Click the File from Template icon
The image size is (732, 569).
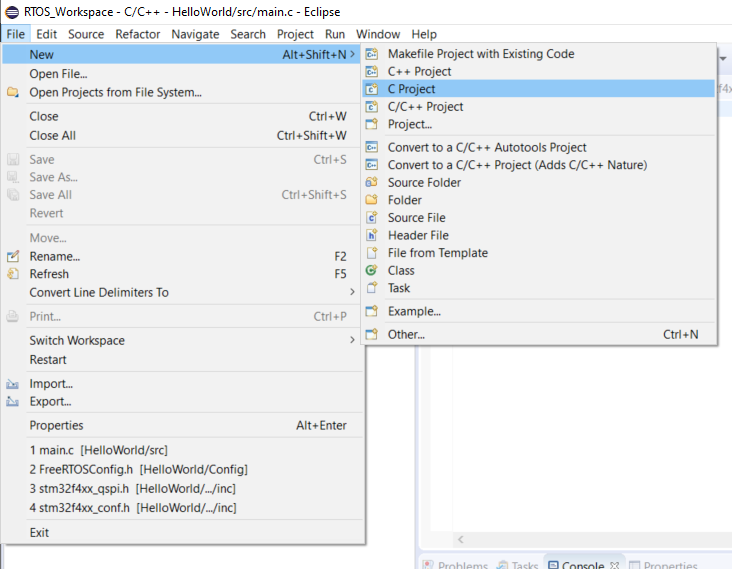click(x=372, y=253)
